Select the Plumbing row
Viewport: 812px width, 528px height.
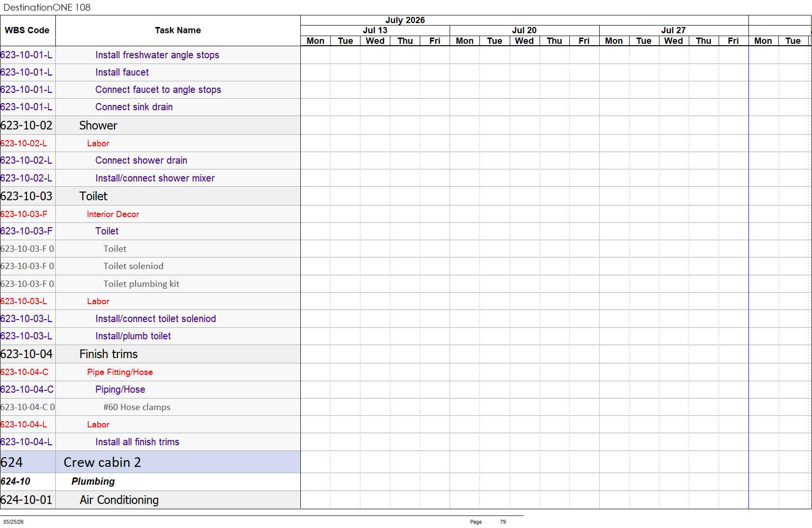[93, 481]
